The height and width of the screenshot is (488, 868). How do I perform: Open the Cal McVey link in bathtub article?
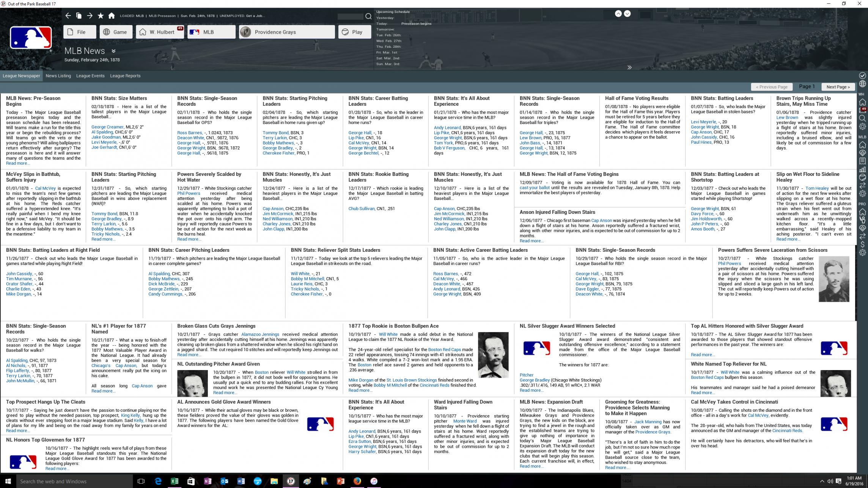(46, 188)
